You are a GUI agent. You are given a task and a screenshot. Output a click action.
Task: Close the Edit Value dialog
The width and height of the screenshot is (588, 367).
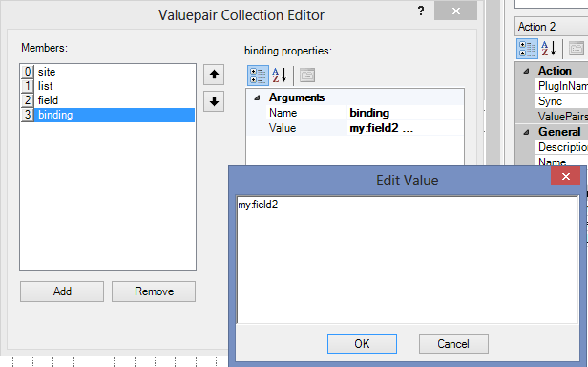point(565,176)
